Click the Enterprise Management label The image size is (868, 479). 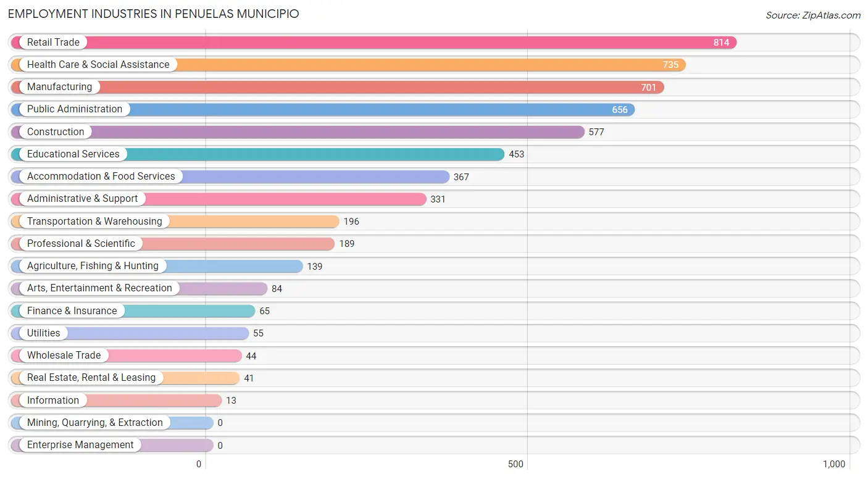tap(80, 445)
